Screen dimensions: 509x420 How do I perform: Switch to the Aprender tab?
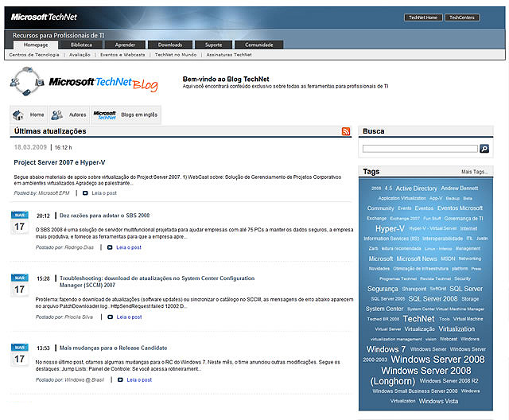pyautogui.click(x=125, y=45)
